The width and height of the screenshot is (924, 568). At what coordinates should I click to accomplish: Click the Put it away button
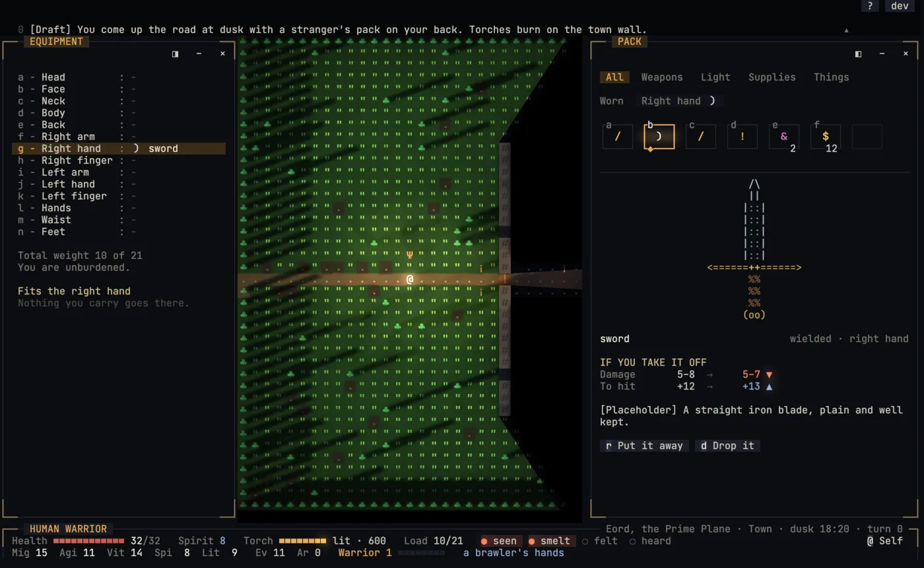coord(644,446)
